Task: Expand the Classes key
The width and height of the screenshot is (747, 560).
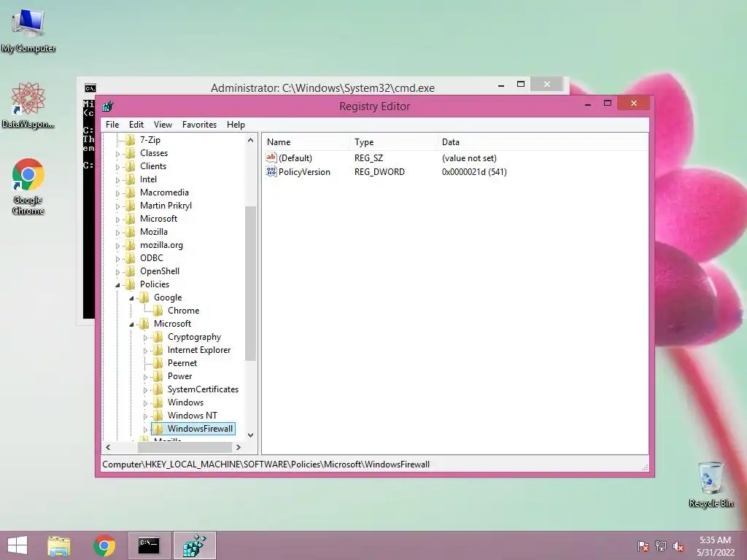Action: [x=117, y=154]
